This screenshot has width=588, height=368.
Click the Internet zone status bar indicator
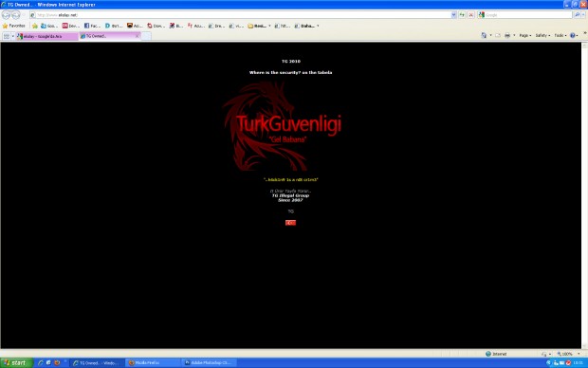pyautogui.click(x=496, y=354)
